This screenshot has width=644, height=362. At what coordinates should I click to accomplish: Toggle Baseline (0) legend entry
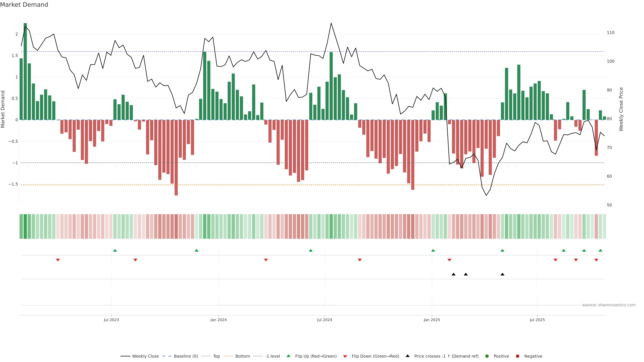pos(186,356)
